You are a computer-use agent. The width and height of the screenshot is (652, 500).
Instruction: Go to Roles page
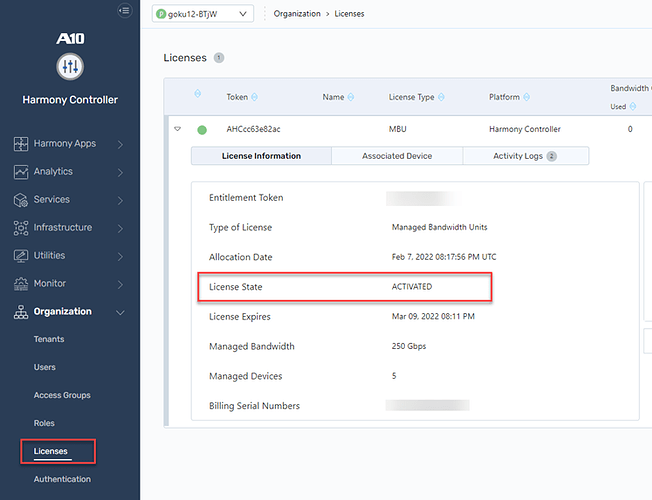point(44,423)
